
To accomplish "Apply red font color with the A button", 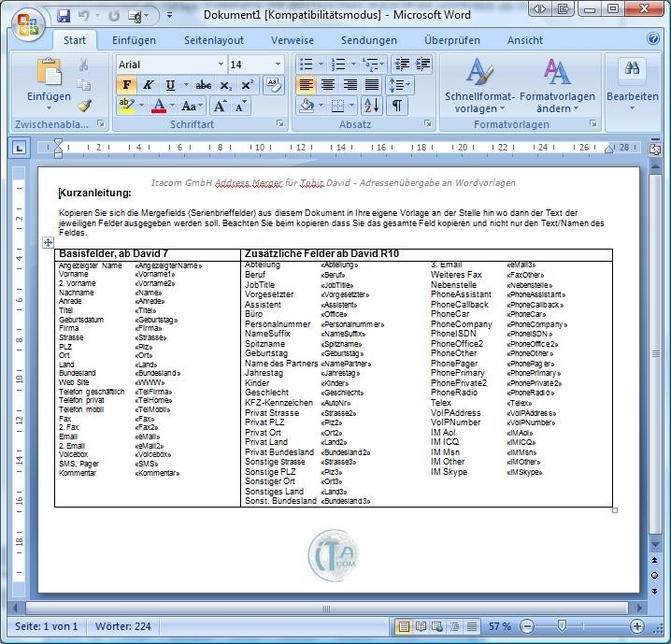I will (159, 106).
